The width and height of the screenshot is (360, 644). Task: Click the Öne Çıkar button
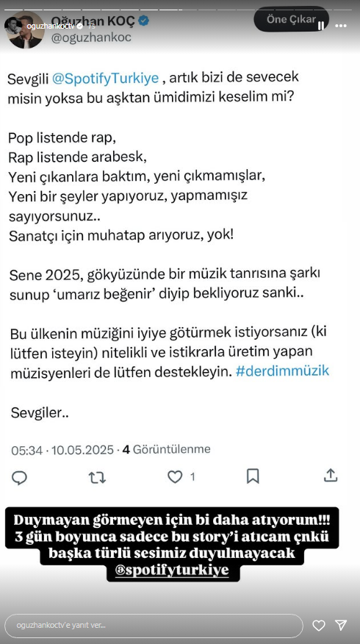tap(291, 19)
